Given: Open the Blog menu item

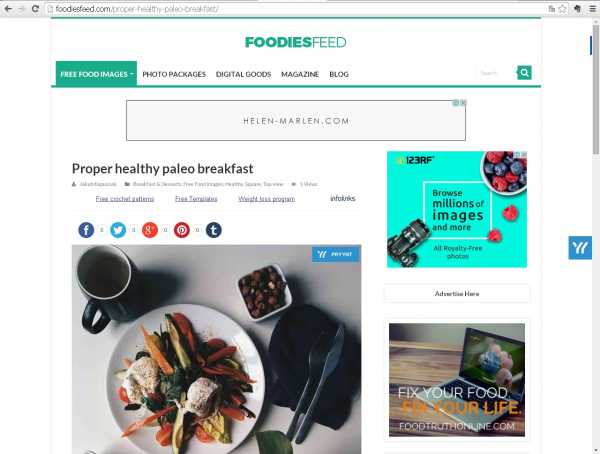Looking at the screenshot, I should click(x=339, y=74).
